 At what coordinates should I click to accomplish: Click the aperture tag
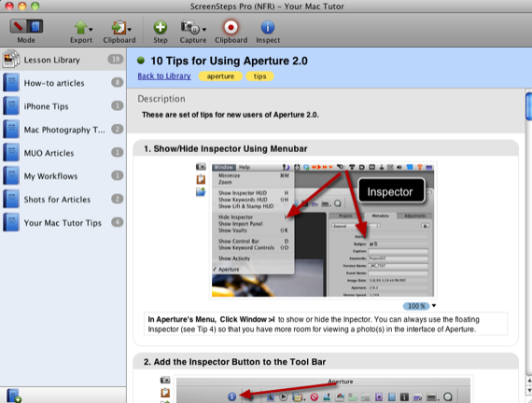(220, 76)
